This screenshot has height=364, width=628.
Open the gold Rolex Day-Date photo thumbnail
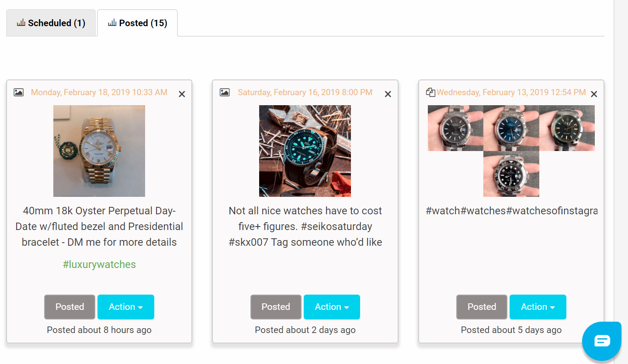pos(99,151)
